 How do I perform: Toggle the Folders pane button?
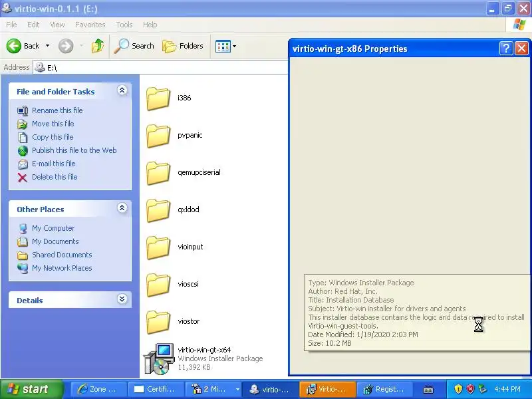click(182, 46)
